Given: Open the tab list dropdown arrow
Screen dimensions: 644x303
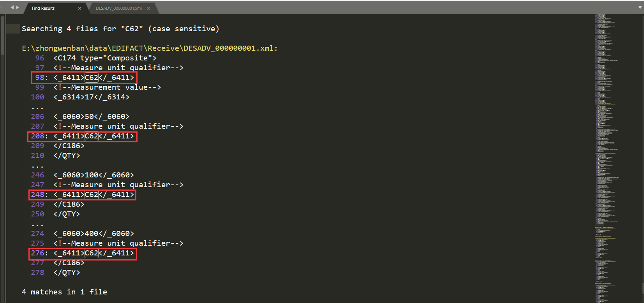Looking at the screenshot, I should tap(640, 7).
